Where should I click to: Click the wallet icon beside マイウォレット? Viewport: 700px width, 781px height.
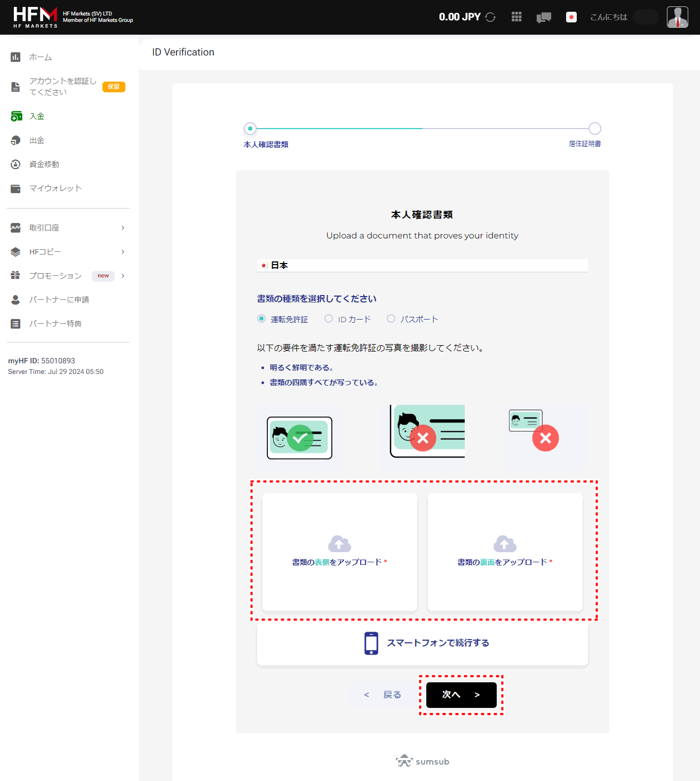[x=15, y=188]
